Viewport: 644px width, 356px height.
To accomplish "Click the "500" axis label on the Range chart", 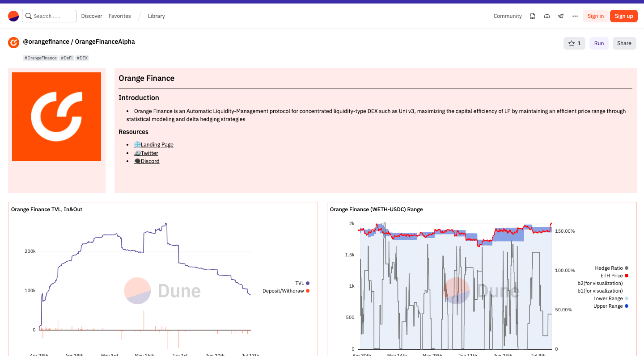I will pos(350,318).
